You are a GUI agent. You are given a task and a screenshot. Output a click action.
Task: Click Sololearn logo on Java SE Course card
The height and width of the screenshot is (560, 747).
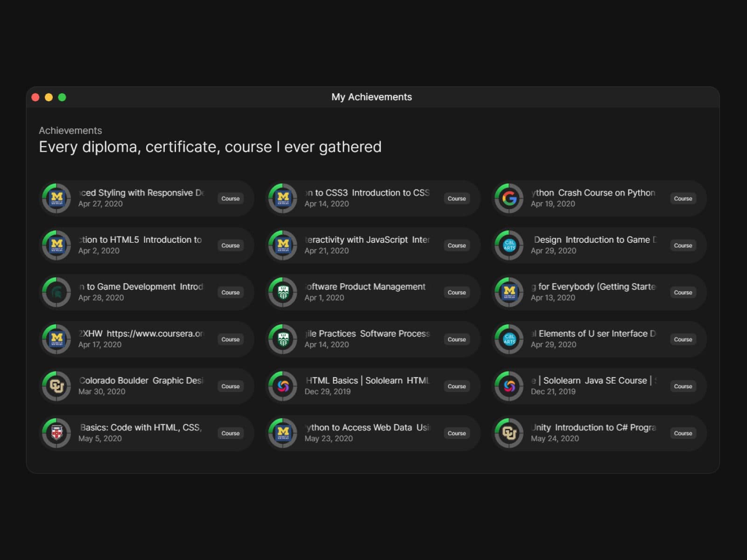tap(509, 386)
